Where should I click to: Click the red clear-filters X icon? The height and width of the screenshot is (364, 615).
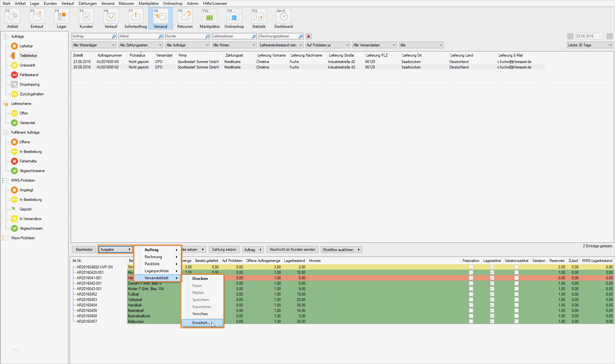point(309,36)
